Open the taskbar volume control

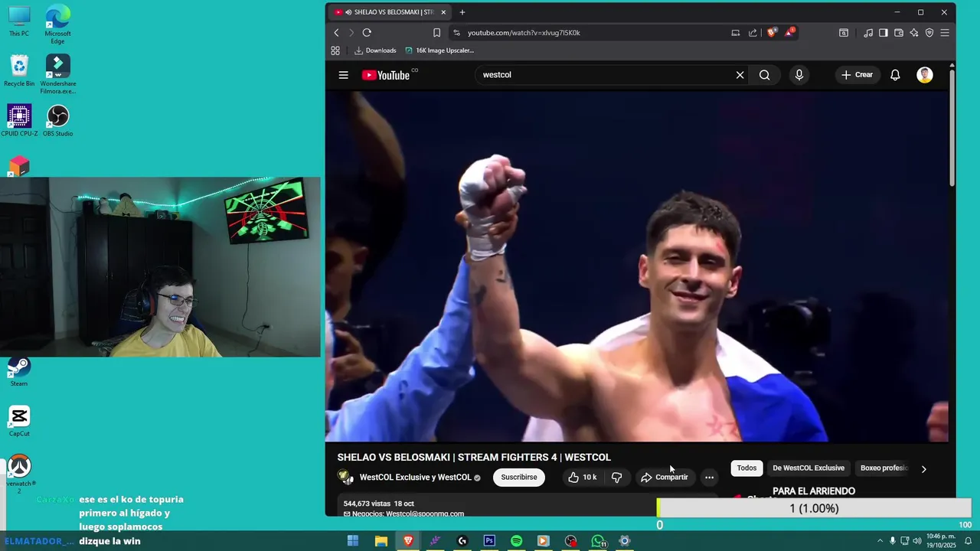(917, 541)
